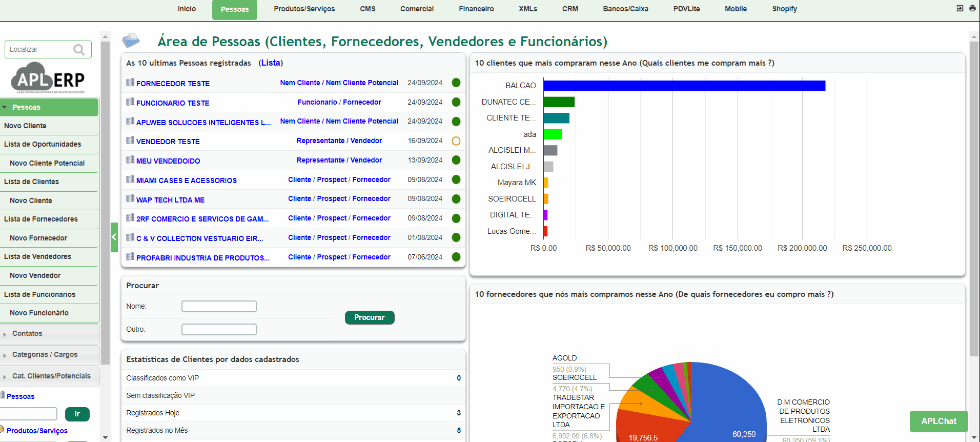Click the record icon beside PROFABRI INDUSTRIA
980x442 pixels.
[130, 256]
